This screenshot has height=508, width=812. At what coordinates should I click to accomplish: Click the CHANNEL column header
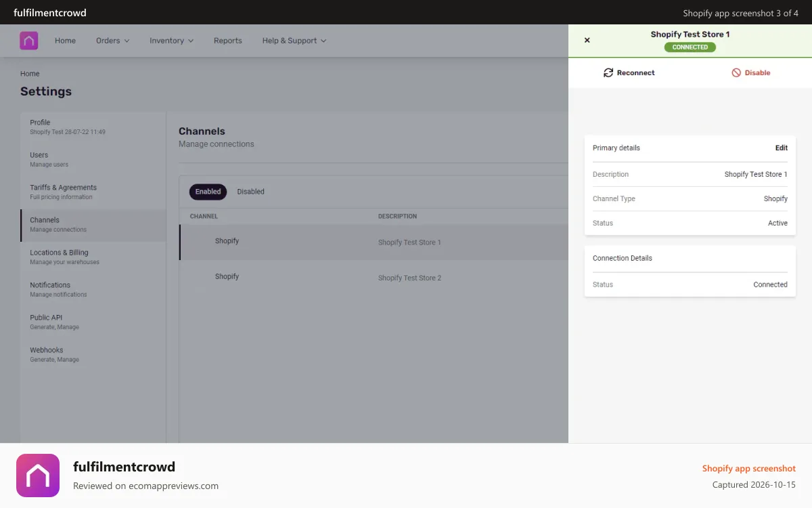(x=204, y=216)
